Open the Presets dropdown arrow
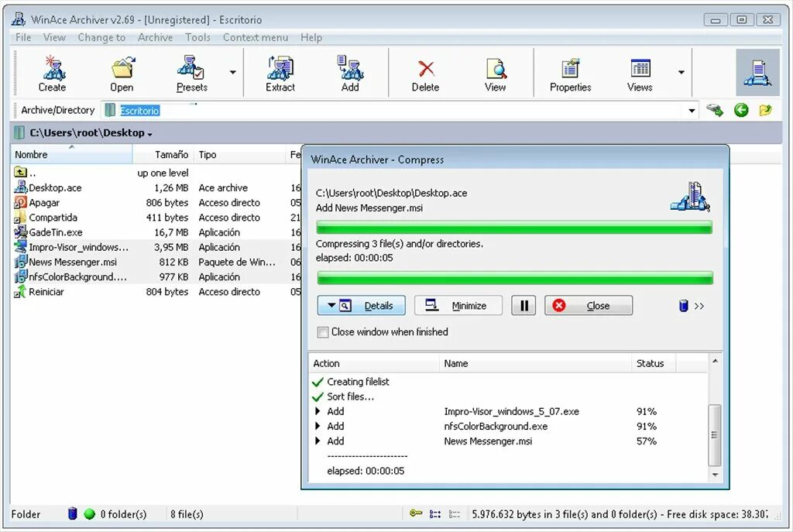The width and height of the screenshot is (793, 532). pos(232,72)
